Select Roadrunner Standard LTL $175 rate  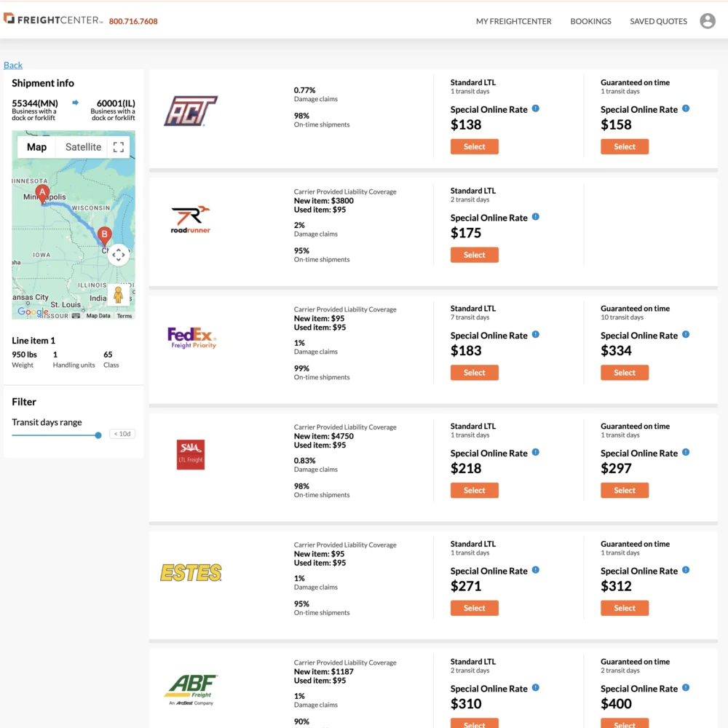pyautogui.click(x=474, y=255)
